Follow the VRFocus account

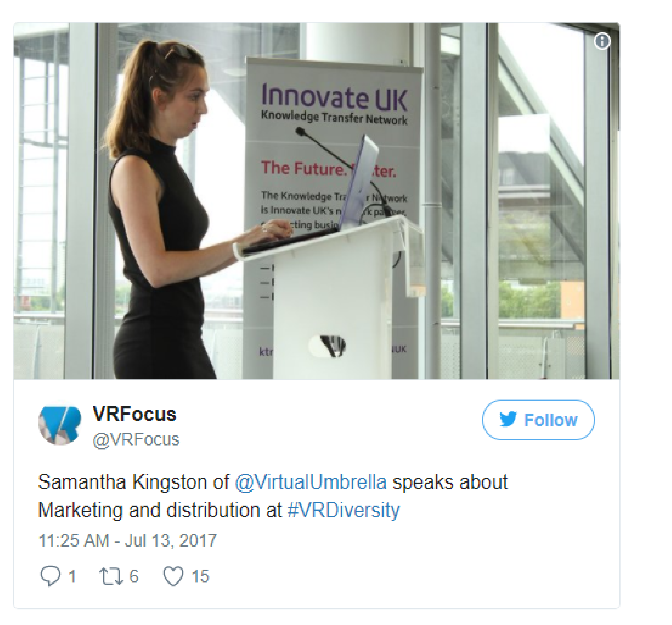tap(538, 420)
